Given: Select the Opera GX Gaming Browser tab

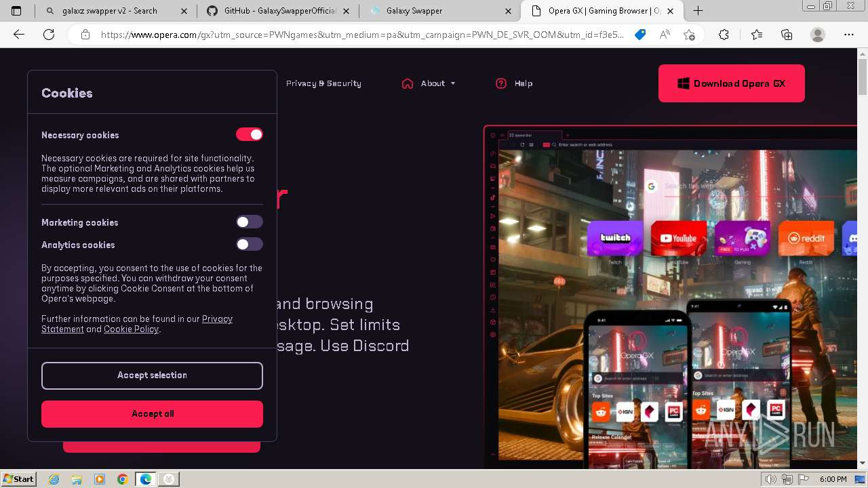Looking at the screenshot, I should (x=603, y=11).
